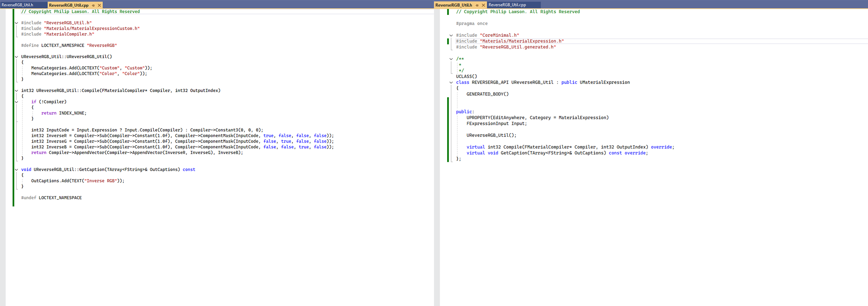Collapse the /** comment block in header
Image resolution: width=868 pixels, height=306 pixels.
coord(451,59)
